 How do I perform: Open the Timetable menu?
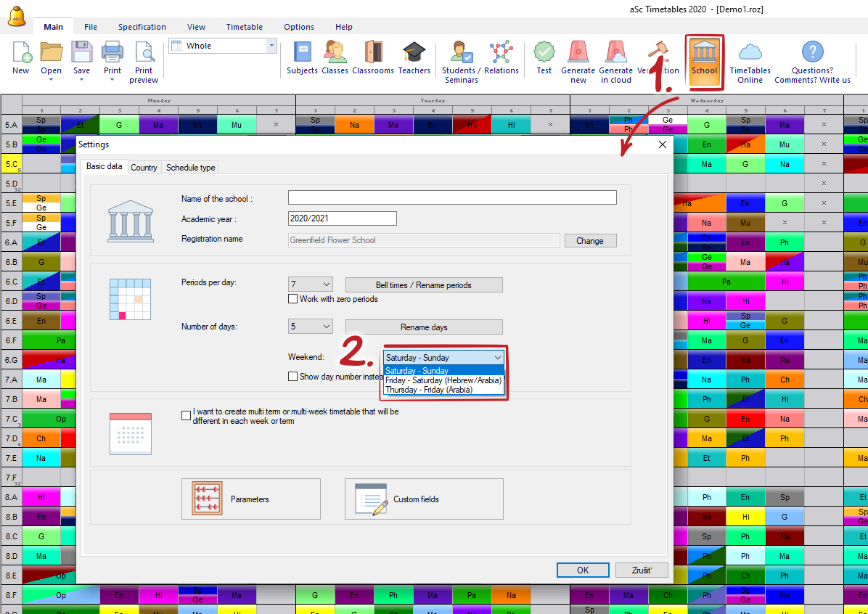pos(244,27)
